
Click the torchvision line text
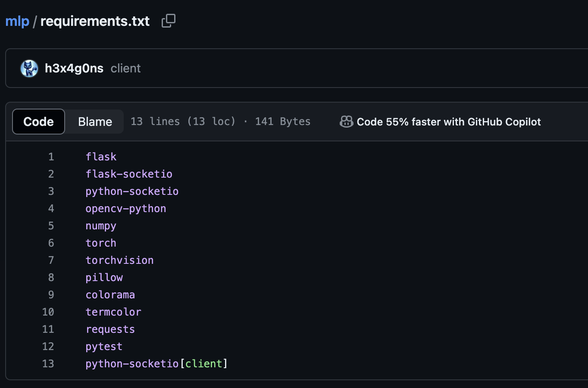click(x=119, y=260)
